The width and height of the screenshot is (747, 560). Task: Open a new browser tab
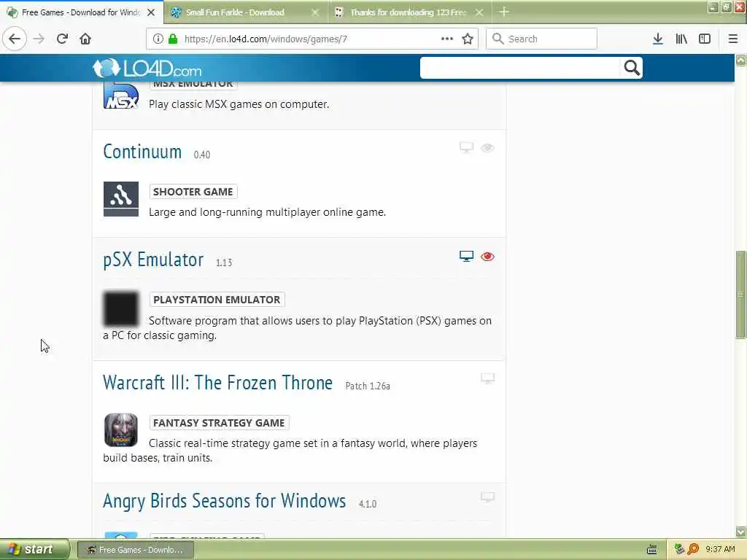tap(504, 12)
